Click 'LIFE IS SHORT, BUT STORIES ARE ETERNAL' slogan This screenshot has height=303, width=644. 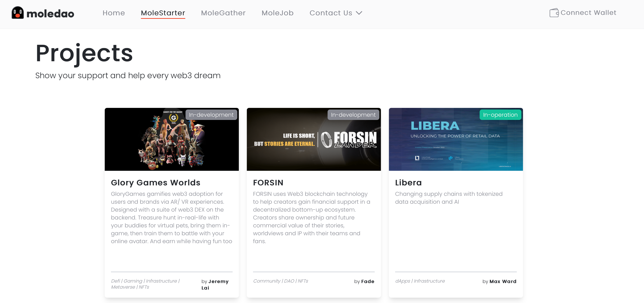click(284, 140)
